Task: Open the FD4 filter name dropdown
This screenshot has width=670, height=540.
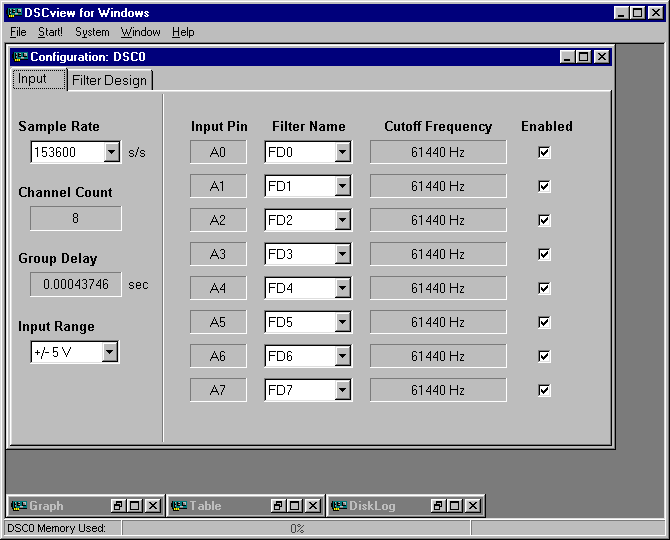Action: tap(342, 288)
